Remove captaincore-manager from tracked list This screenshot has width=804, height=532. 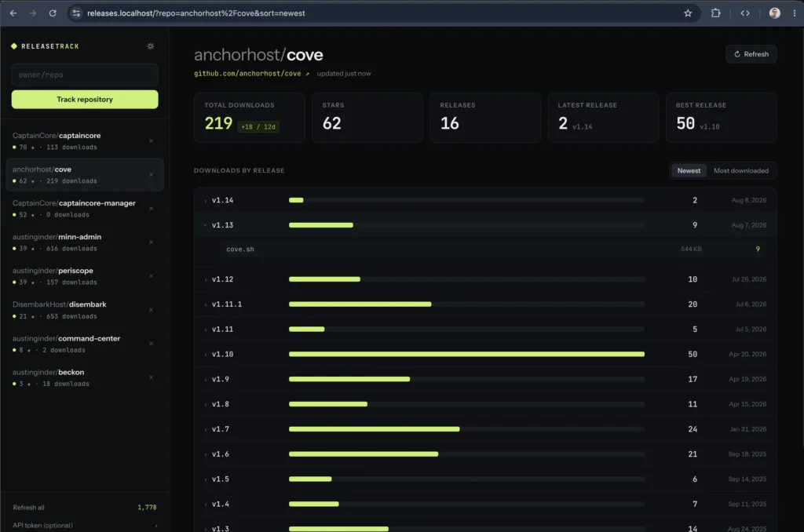[151, 209]
